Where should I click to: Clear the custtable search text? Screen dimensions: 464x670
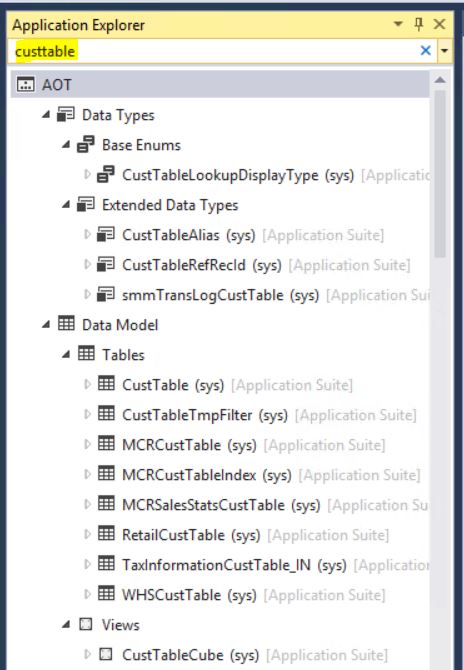coord(426,50)
